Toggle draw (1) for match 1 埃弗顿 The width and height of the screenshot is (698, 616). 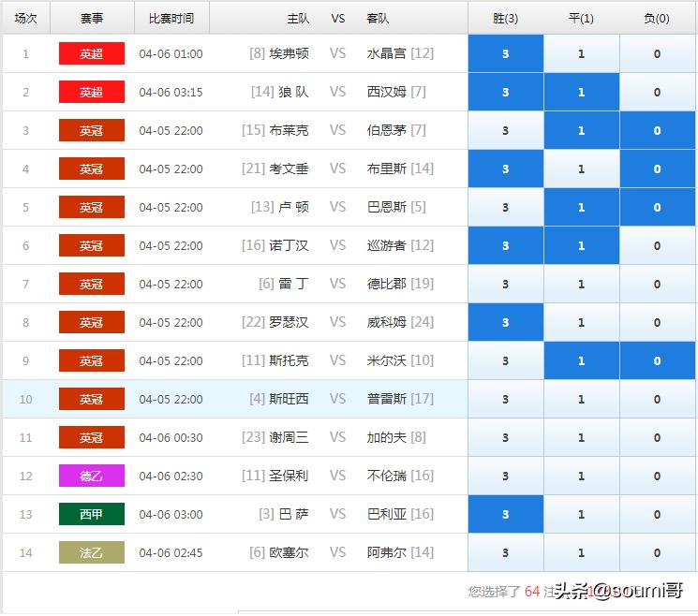(x=582, y=53)
